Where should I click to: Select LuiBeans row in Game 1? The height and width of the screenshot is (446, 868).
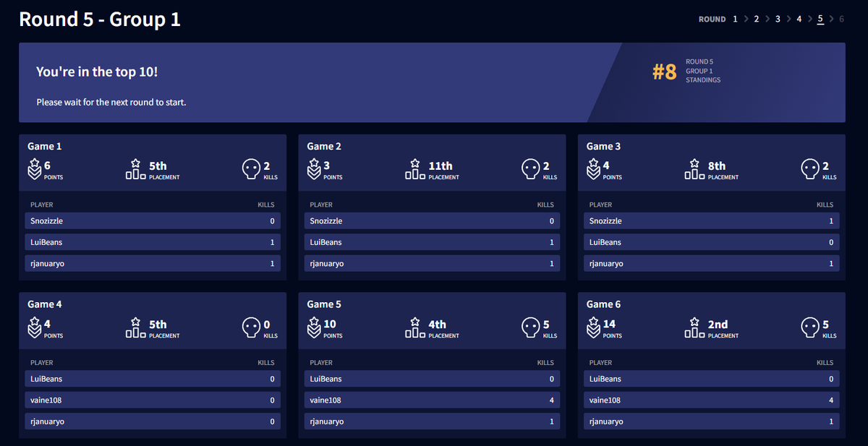click(x=153, y=242)
